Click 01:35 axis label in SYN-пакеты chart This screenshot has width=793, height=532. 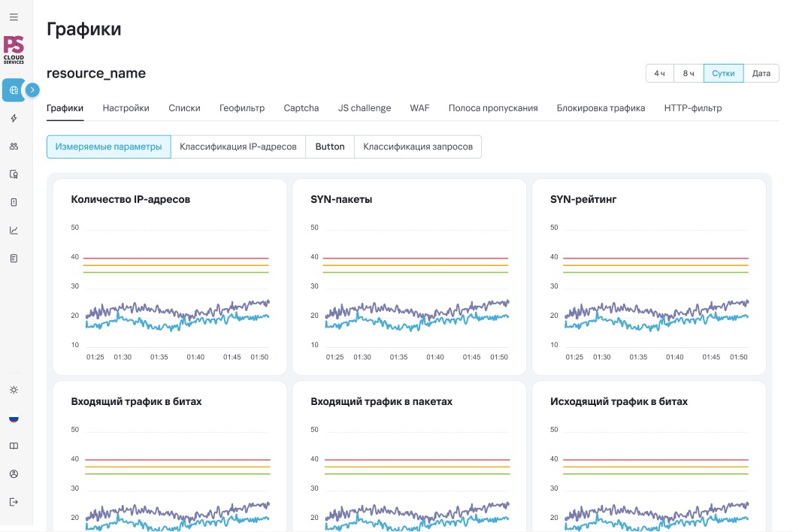click(x=398, y=357)
